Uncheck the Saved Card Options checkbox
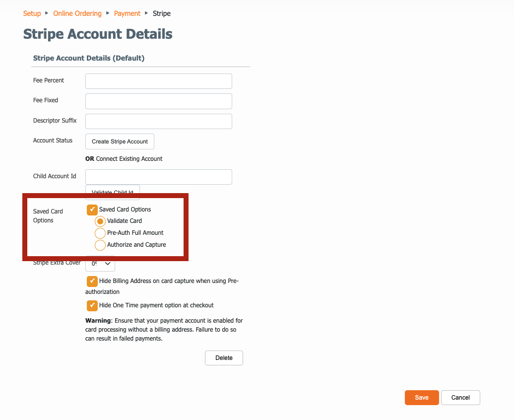The image size is (514, 420). coord(92,210)
